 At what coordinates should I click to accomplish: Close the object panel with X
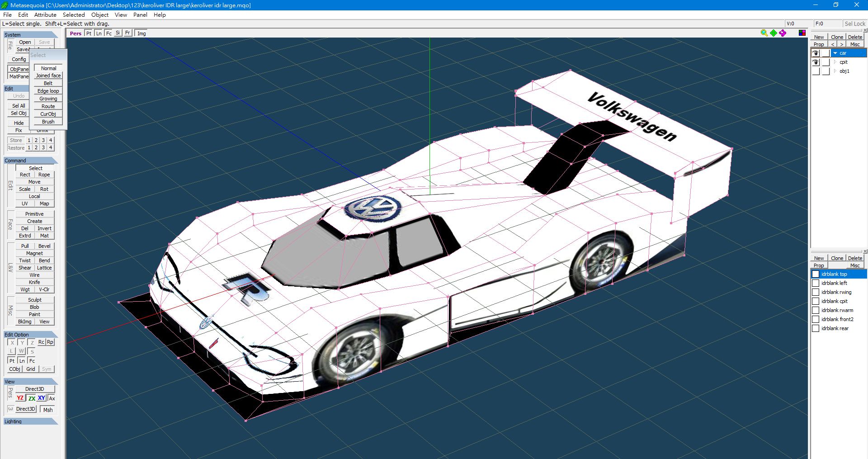point(865,30)
